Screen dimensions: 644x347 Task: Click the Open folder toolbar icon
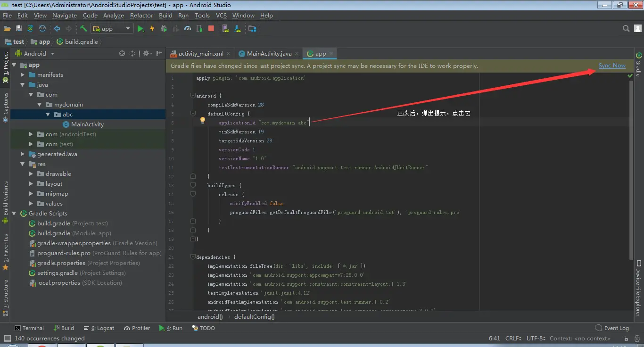[x=7, y=29]
